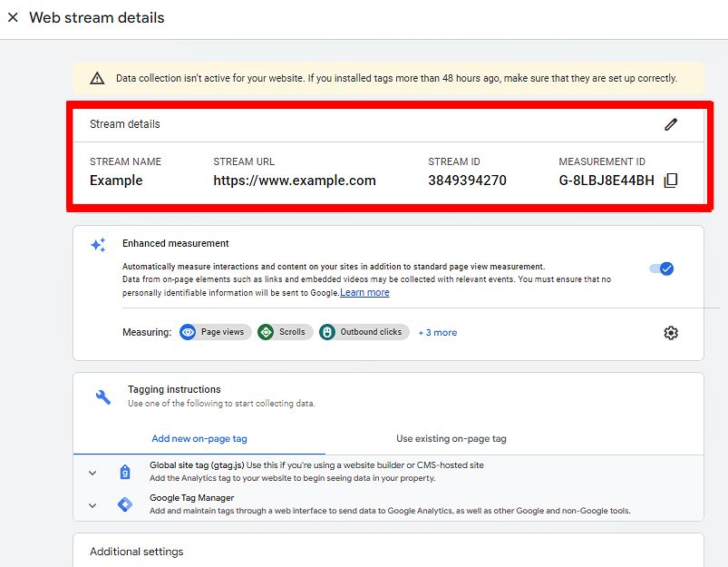This screenshot has width=728, height=567.
Task: Click the data collection warning message text
Action: [x=396, y=78]
